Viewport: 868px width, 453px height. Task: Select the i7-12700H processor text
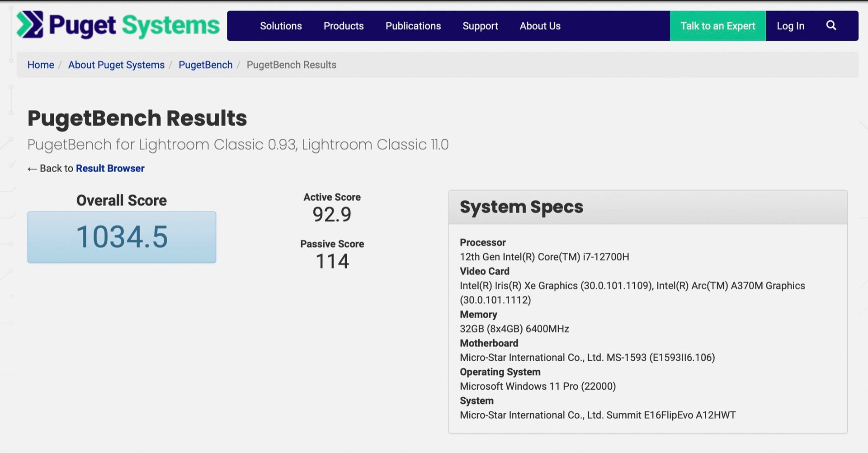coord(544,257)
